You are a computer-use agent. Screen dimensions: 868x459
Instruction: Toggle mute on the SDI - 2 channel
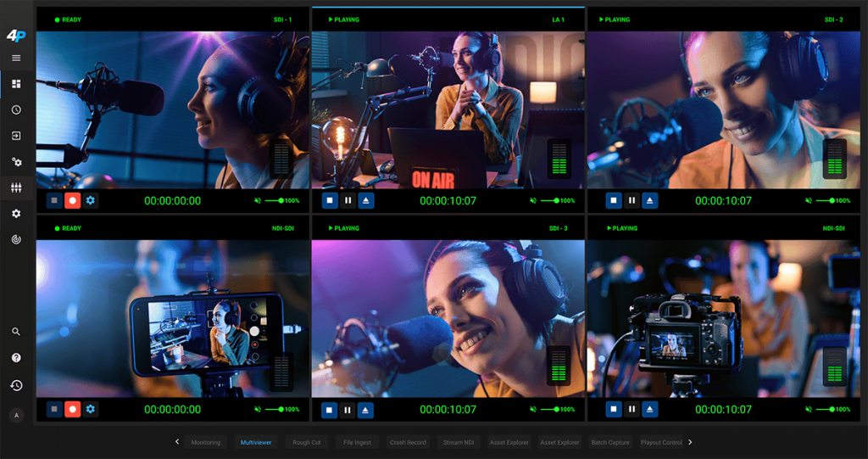pos(809,201)
